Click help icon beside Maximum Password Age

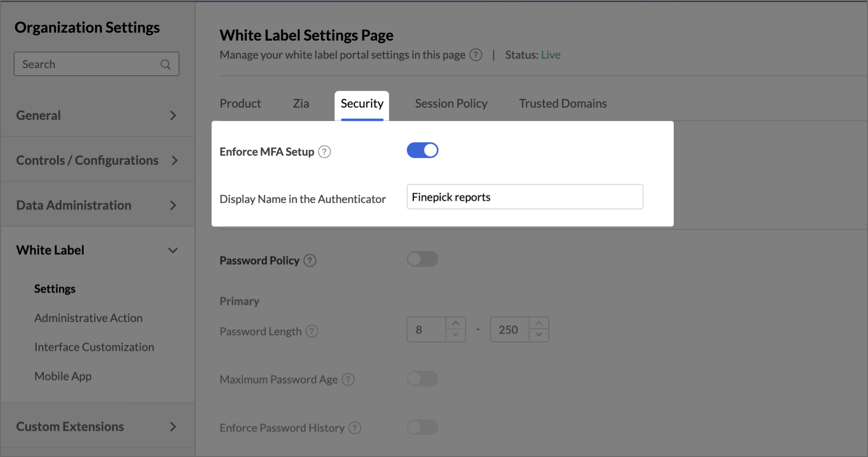(348, 380)
